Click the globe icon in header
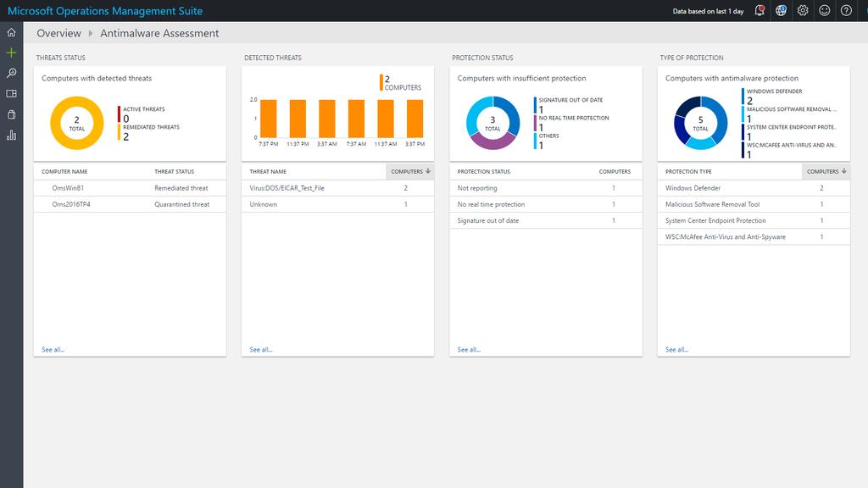The height and width of the screenshot is (488, 868). [x=781, y=10]
